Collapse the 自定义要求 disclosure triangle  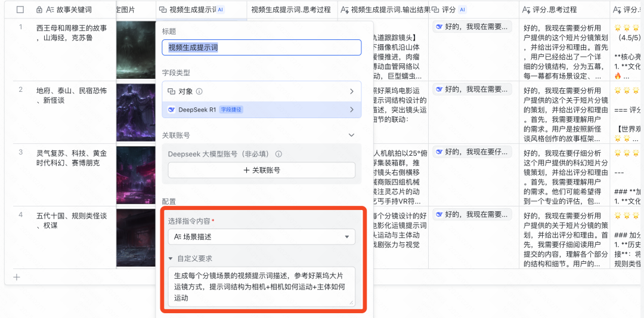coord(171,258)
